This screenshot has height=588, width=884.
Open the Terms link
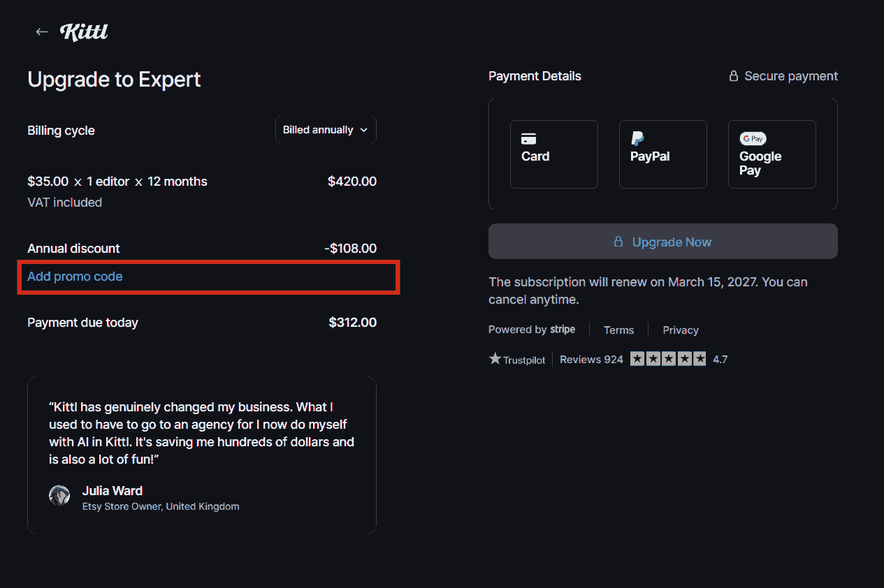618,330
